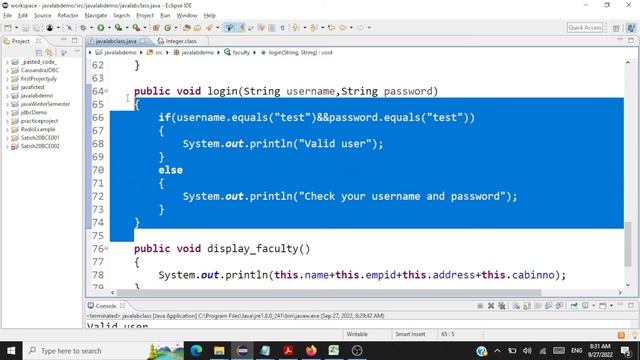Go to Last Edit Location icon

tap(331, 28)
